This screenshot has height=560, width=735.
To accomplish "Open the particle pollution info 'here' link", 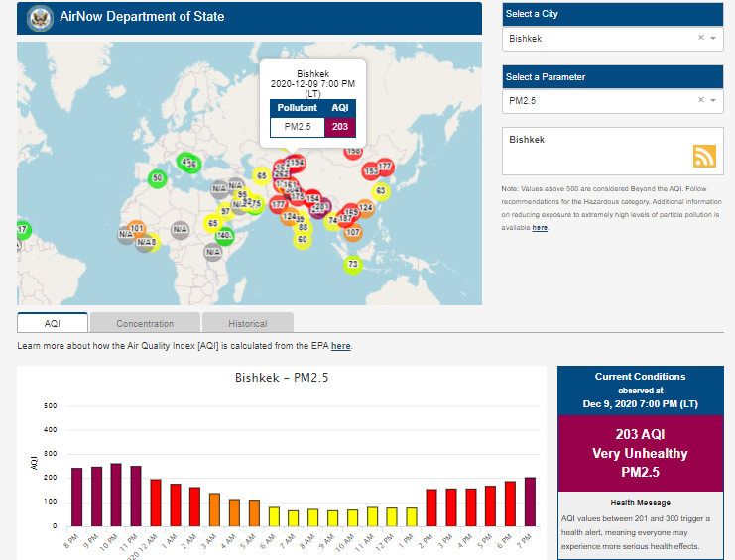I will pyautogui.click(x=540, y=227).
